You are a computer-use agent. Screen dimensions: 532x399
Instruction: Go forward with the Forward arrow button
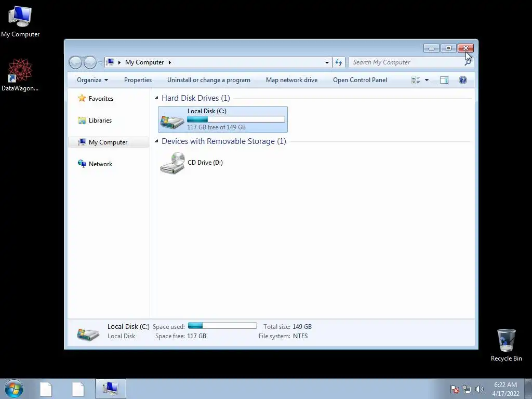click(89, 62)
